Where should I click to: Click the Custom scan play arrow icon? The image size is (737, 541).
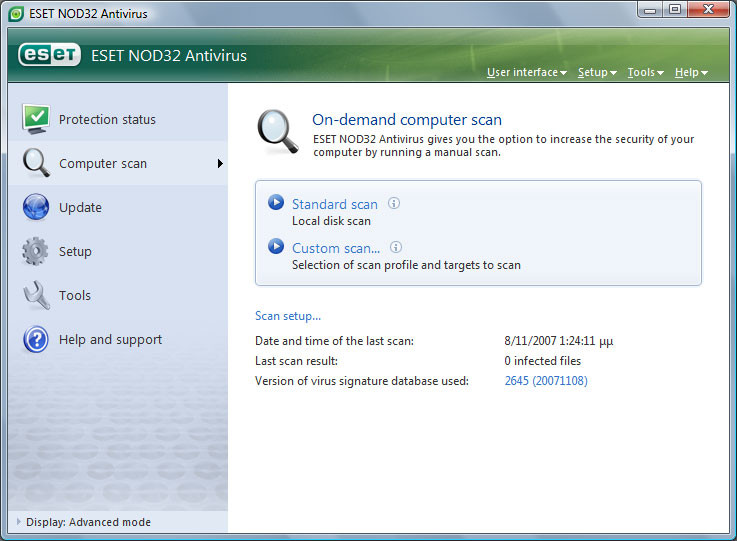click(x=276, y=246)
